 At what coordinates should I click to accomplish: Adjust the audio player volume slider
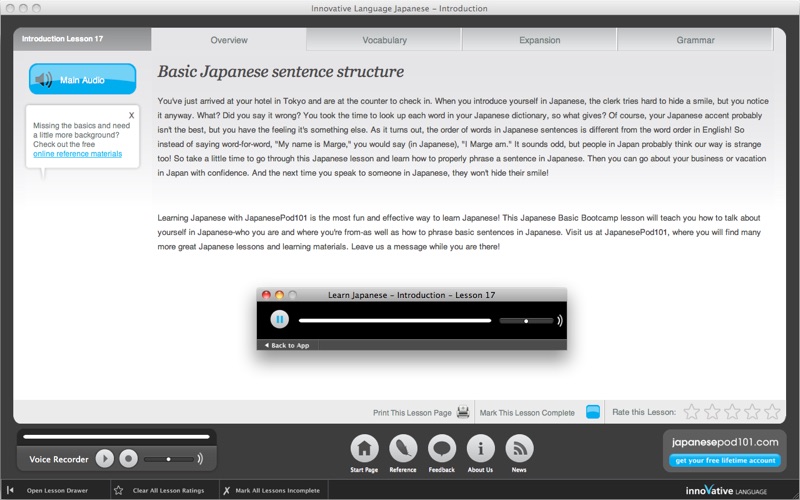tap(526, 321)
